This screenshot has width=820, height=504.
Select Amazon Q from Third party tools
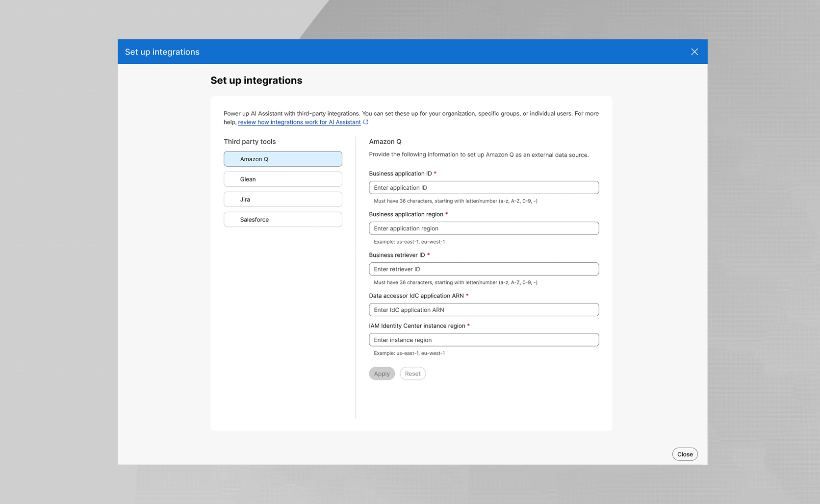pyautogui.click(x=282, y=159)
